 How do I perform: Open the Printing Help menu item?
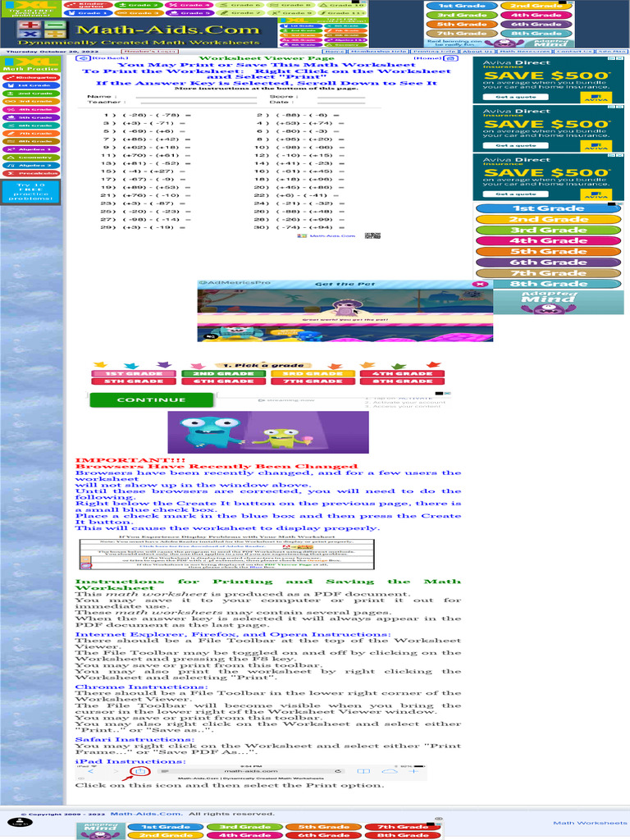433,52
